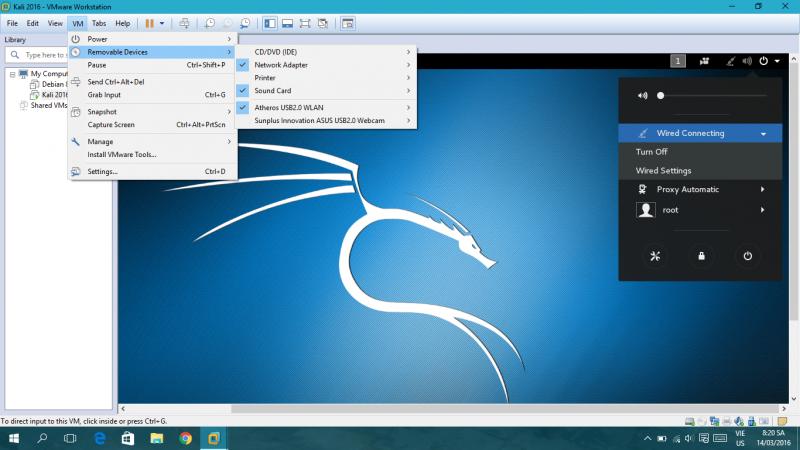Viewport: 800px width, 450px height.
Task: Select Sunplus Innovation ASUS USB2.0 Webcam device
Action: click(326, 120)
